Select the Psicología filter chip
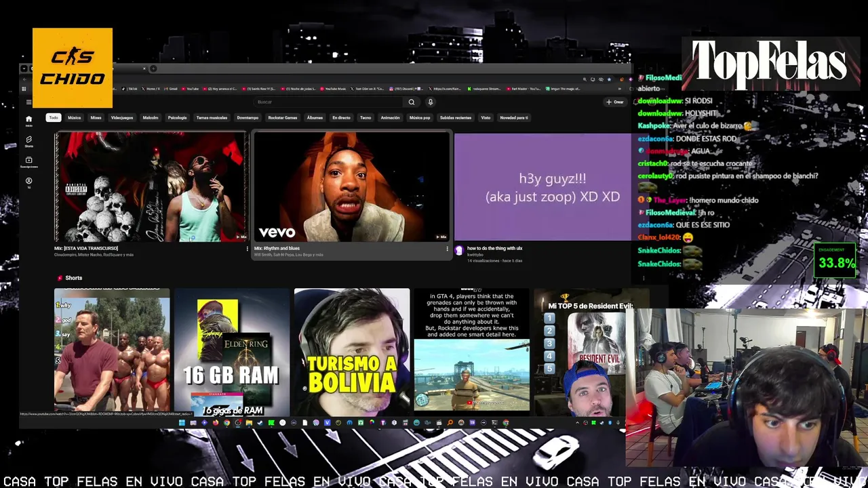 click(x=177, y=117)
